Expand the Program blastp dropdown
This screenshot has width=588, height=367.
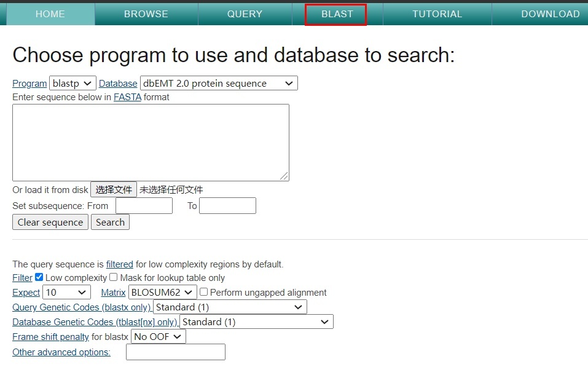coord(73,84)
